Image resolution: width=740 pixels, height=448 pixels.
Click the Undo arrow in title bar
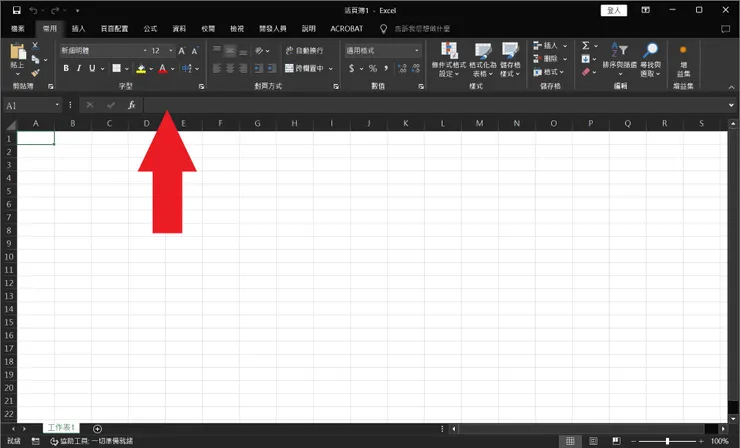coord(33,10)
